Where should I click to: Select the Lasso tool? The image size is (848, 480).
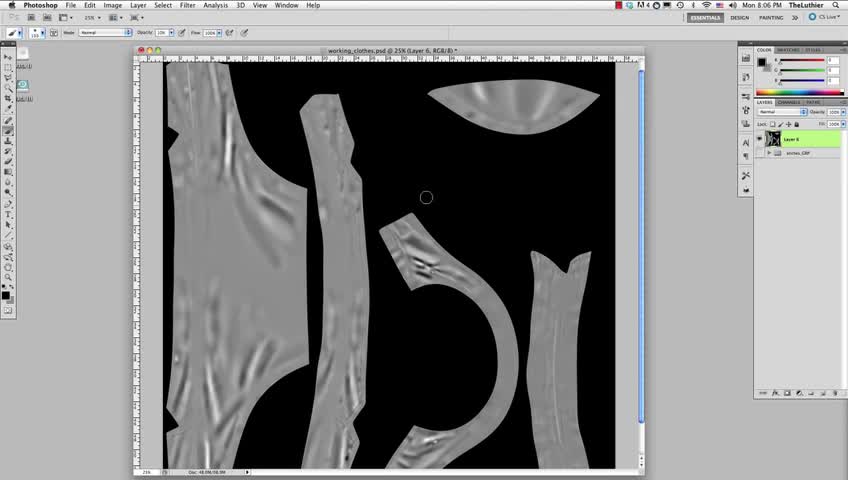click(8, 78)
